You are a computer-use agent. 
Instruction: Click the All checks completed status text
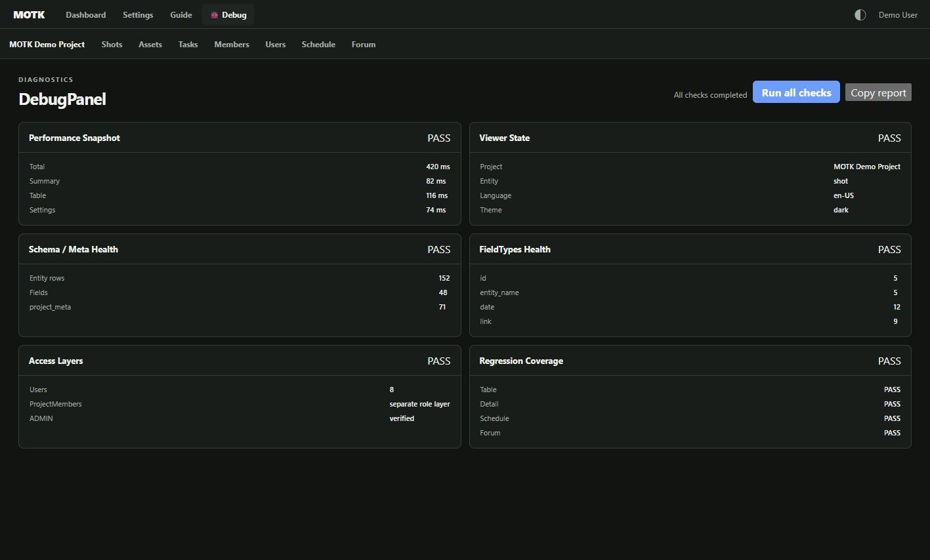[710, 94]
